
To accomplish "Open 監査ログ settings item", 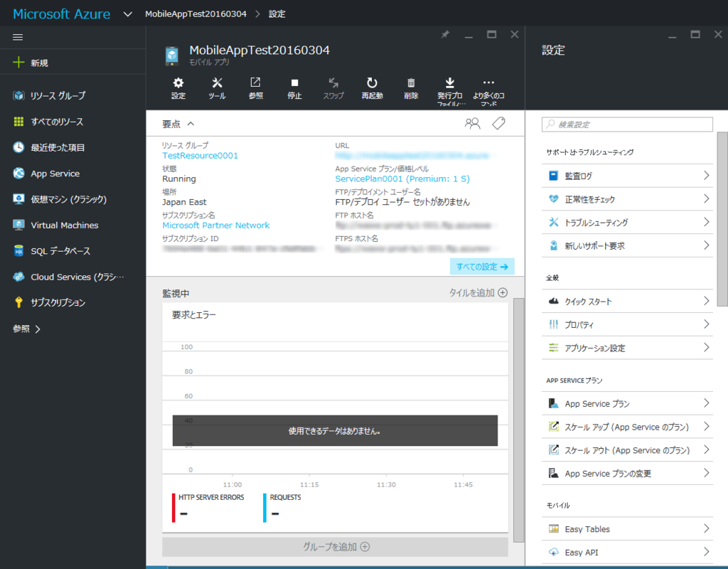I will [x=627, y=176].
